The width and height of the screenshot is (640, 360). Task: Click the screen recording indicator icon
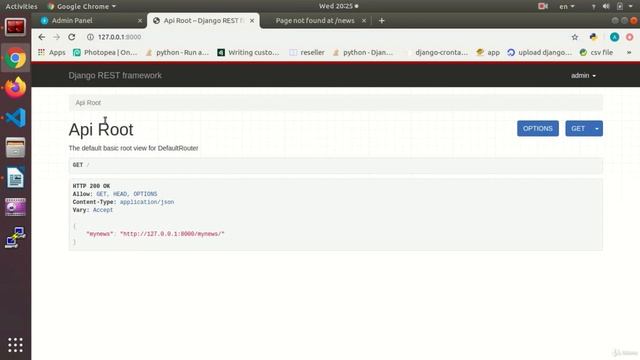pyautogui.click(x=543, y=6)
